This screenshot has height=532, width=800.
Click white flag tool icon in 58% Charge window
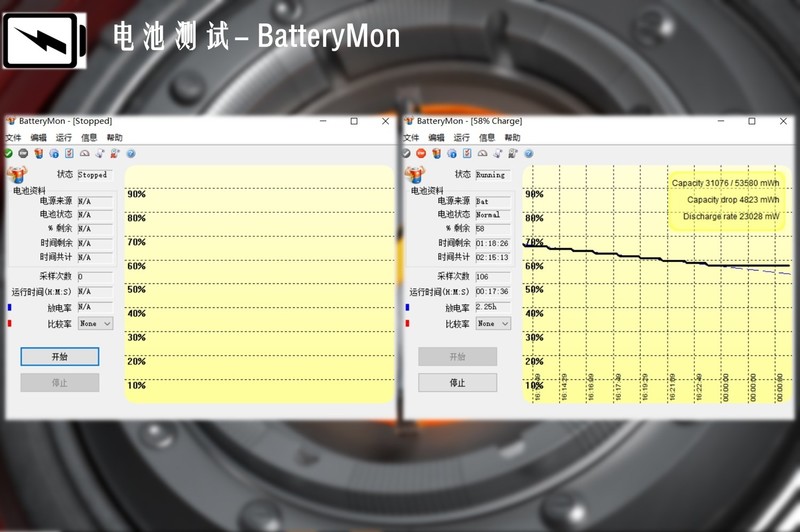click(498, 153)
